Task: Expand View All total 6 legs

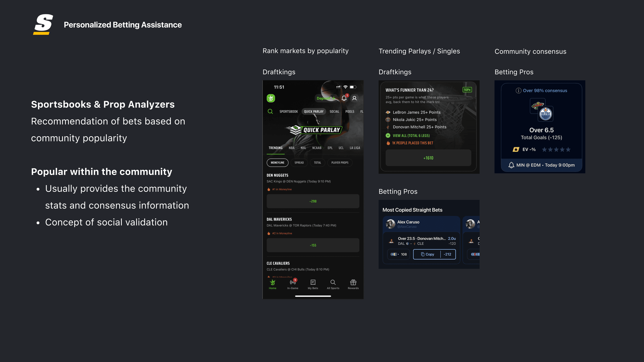Action: [x=411, y=135]
